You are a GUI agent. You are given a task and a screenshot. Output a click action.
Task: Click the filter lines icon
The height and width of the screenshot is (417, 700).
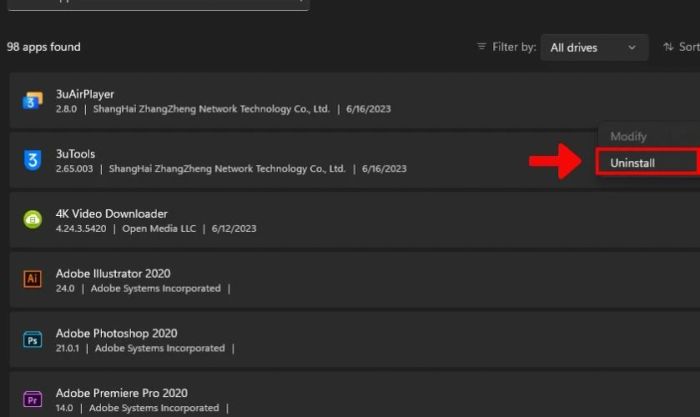click(x=481, y=46)
